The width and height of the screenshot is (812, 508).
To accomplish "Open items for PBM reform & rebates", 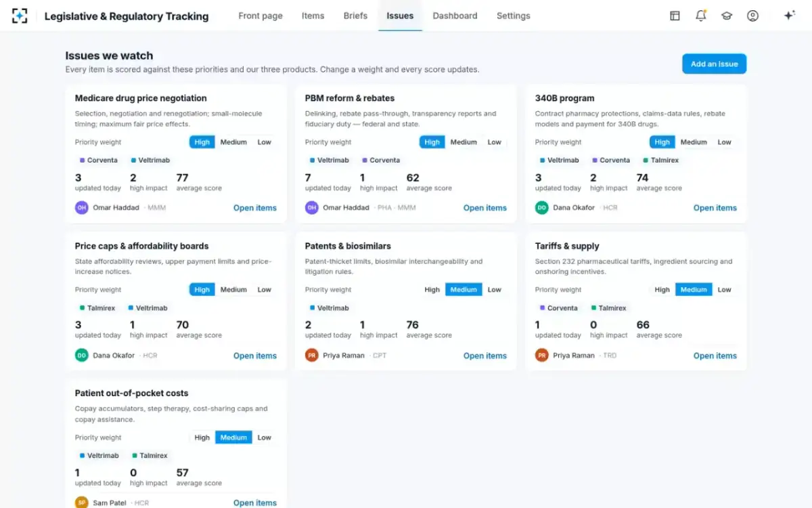I will pyautogui.click(x=485, y=208).
